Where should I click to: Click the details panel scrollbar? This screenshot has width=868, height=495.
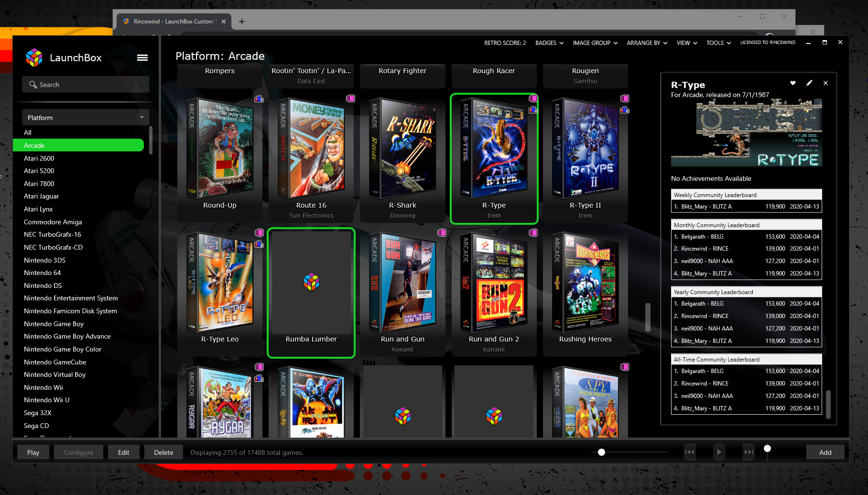(x=828, y=404)
